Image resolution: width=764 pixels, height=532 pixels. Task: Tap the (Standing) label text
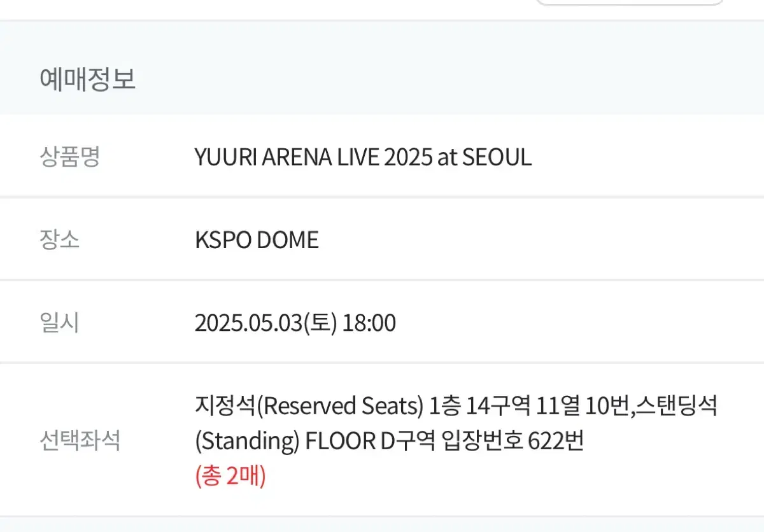(x=247, y=441)
